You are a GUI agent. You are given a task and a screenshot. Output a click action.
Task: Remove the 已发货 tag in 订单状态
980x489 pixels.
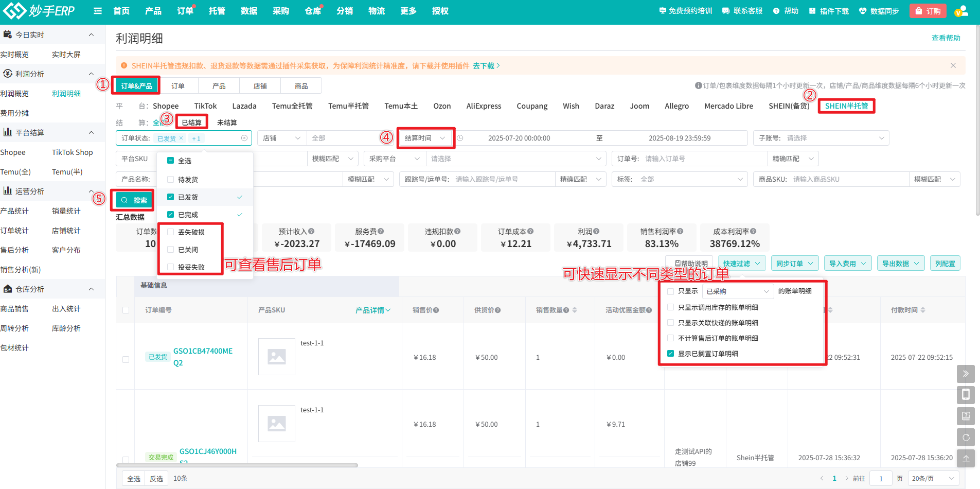pyautogui.click(x=181, y=138)
